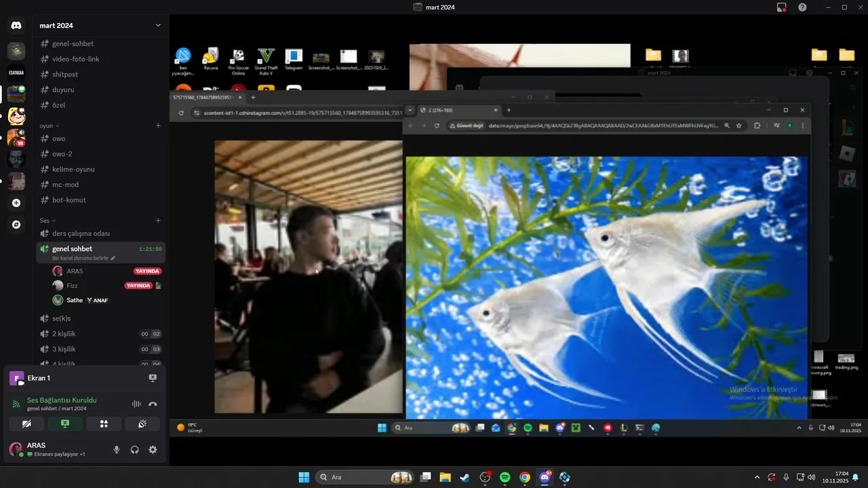Image resolution: width=868 pixels, height=488 pixels.
Task: Open Discord help question mark icon
Action: 802,7
